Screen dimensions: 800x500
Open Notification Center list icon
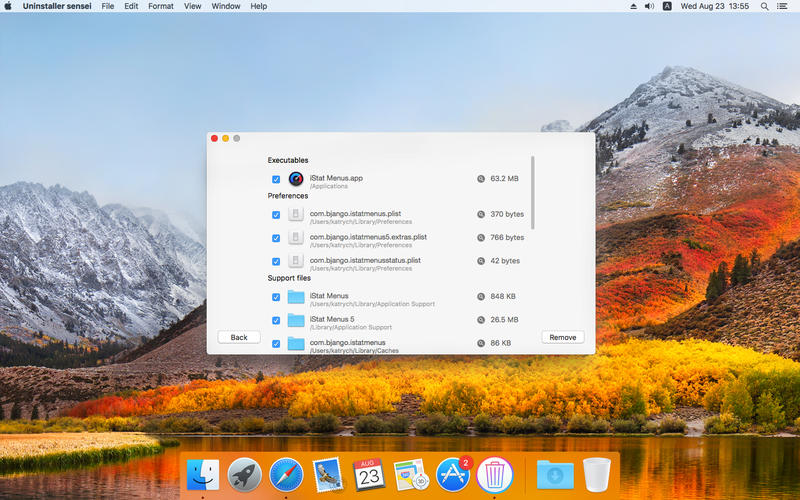click(782, 6)
